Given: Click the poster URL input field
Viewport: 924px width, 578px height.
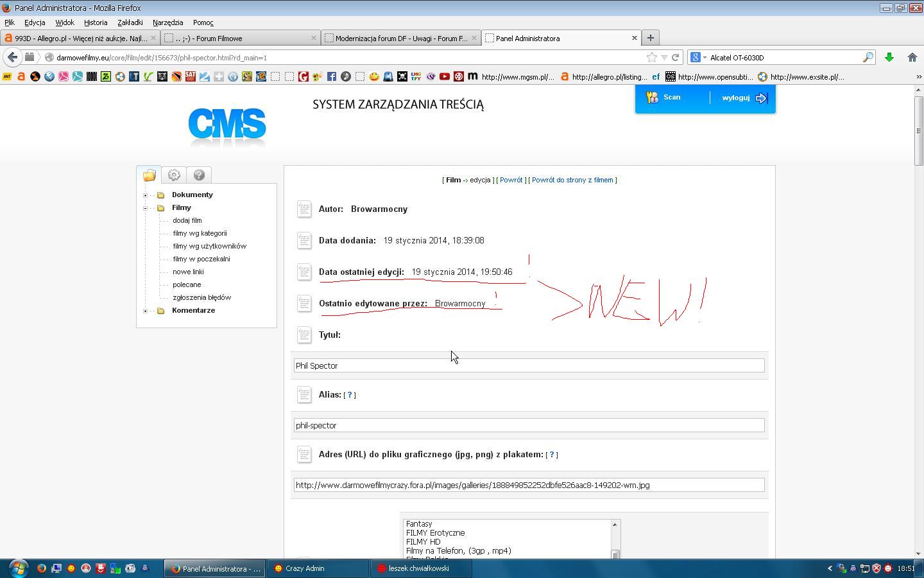Looking at the screenshot, I should click(529, 485).
